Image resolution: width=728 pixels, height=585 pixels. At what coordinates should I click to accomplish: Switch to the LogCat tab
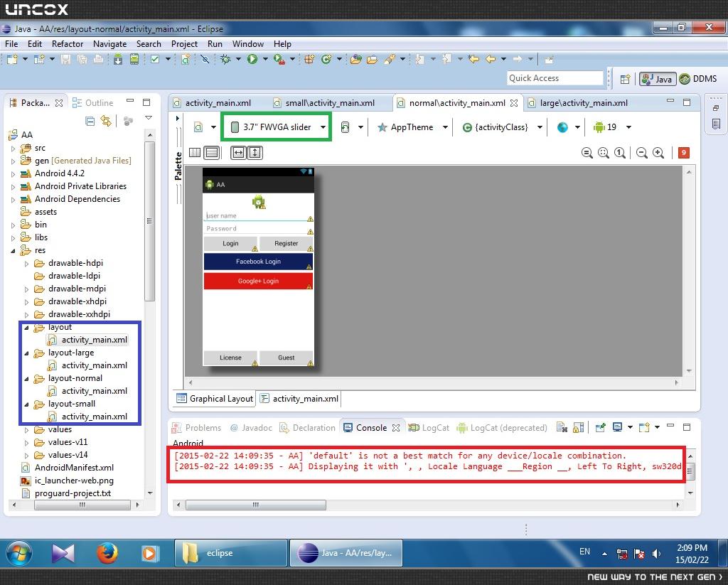pyautogui.click(x=429, y=428)
